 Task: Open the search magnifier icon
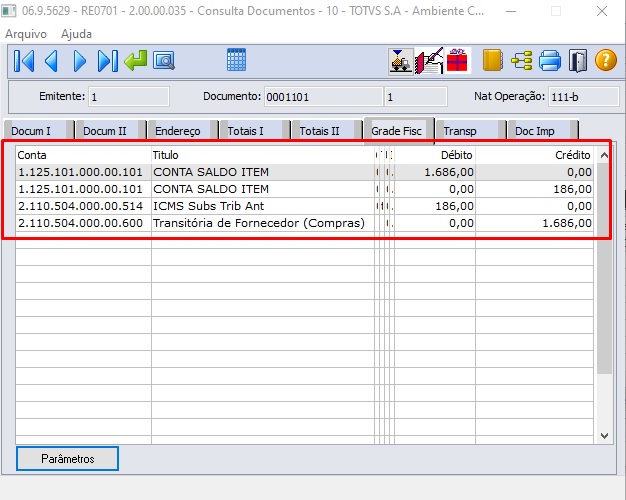click(164, 61)
